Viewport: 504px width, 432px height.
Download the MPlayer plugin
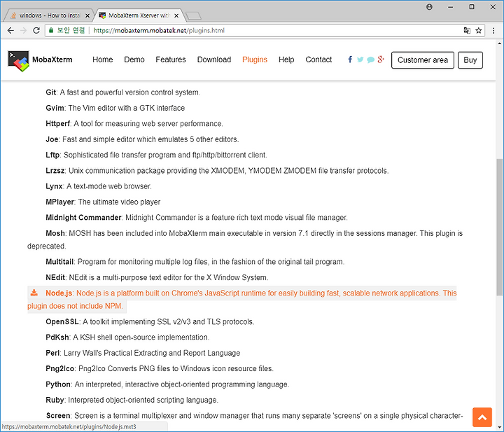pos(103,202)
